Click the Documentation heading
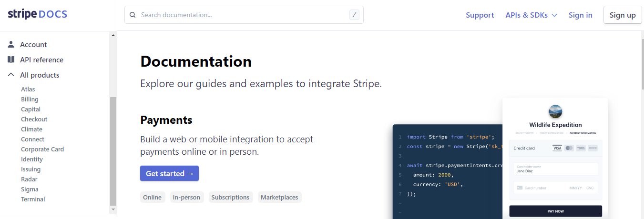The image size is (644, 219). click(196, 61)
